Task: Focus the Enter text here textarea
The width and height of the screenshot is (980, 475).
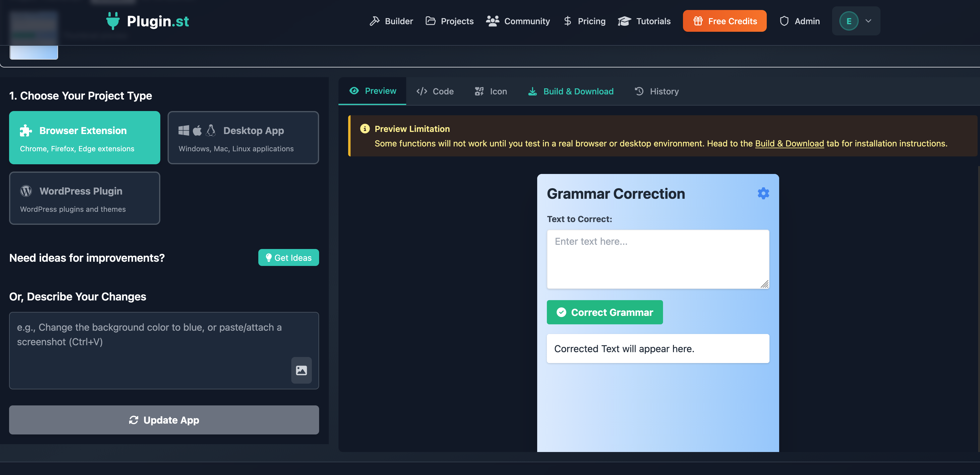Action: click(x=657, y=259)
